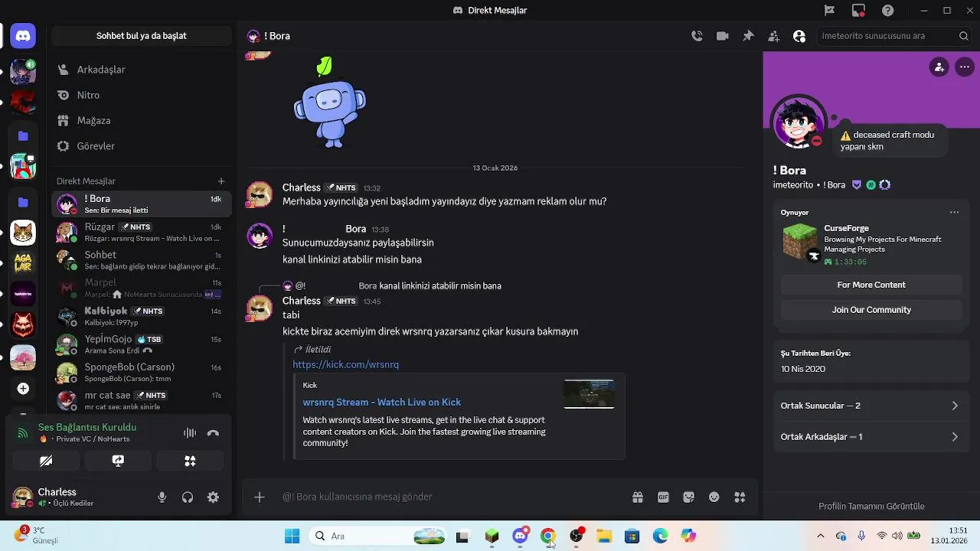This screenshot has height=551, width=980.
Task: Open the Kalbiyok direct message
Action: tap(142, 316)
